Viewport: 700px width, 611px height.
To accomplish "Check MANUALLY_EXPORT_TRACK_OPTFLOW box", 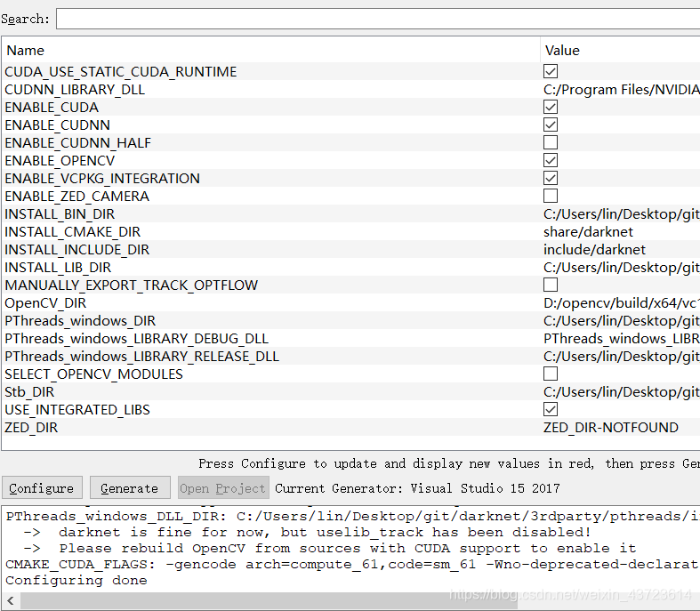I will coord(551,285).
